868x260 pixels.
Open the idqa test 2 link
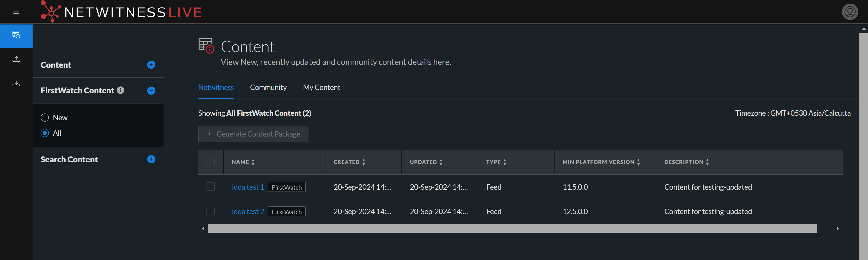[x=248, y=211]
